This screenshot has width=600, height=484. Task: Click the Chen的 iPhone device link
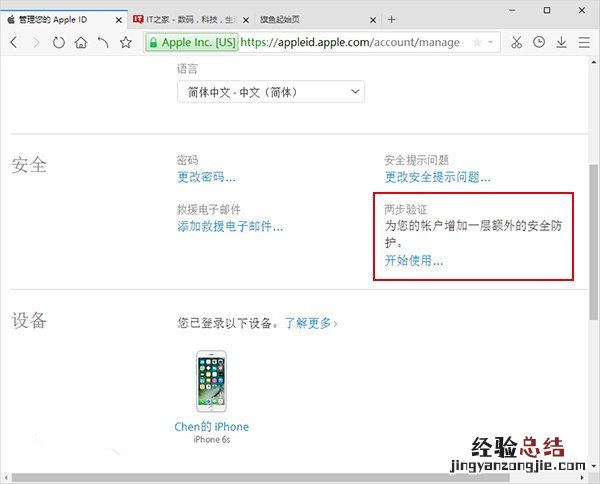click(x=212, y=427)
